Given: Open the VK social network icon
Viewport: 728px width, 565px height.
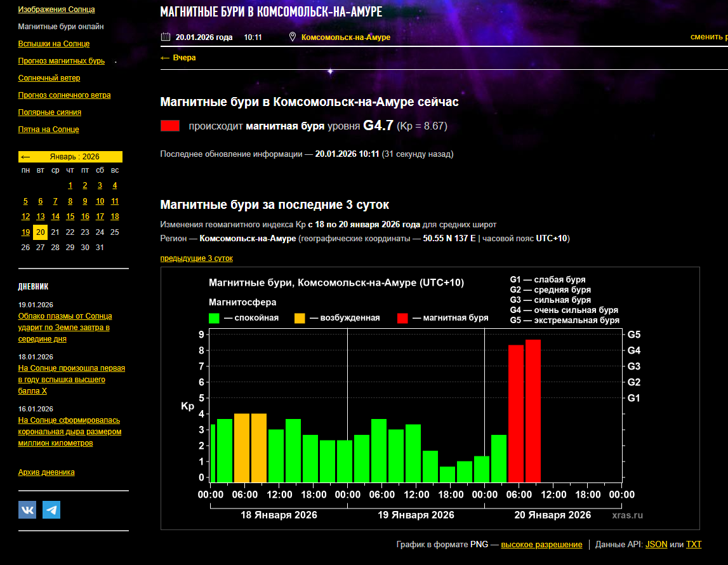Looking at the screenshot, I should [x=27, y=510].
